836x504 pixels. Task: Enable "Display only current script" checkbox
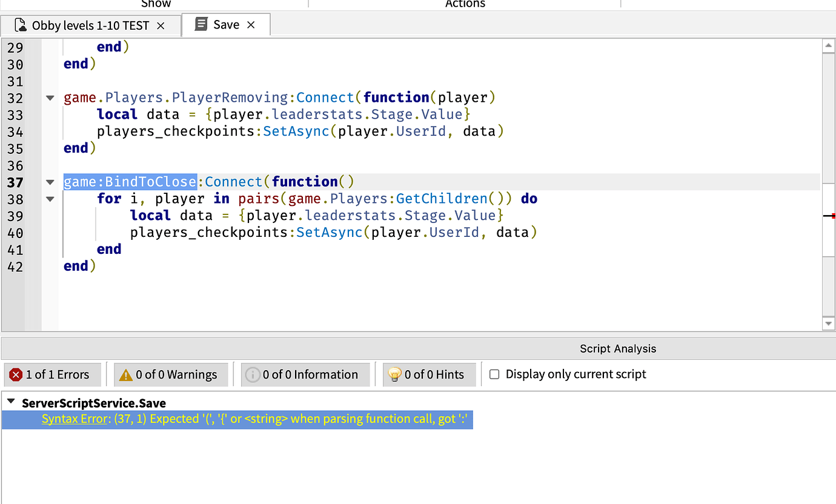pyautogui.click(x=494, y=374)
